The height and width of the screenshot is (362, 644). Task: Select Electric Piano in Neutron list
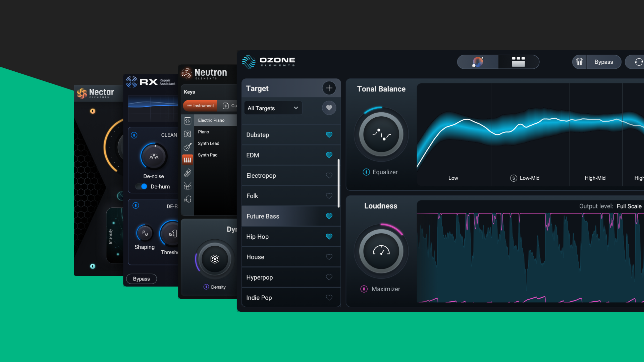pyautogui.click(x=215, y=120)
